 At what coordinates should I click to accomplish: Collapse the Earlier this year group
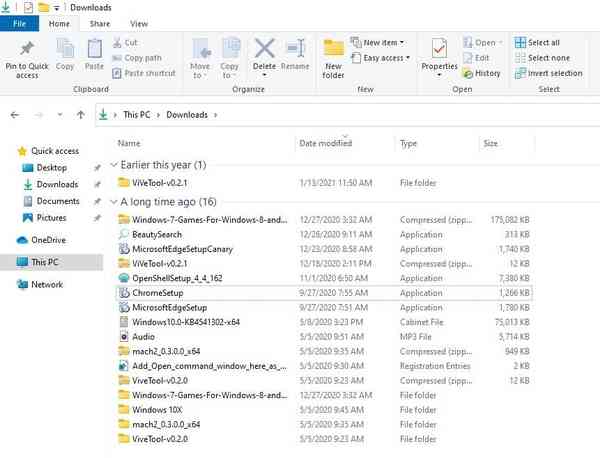114,165
